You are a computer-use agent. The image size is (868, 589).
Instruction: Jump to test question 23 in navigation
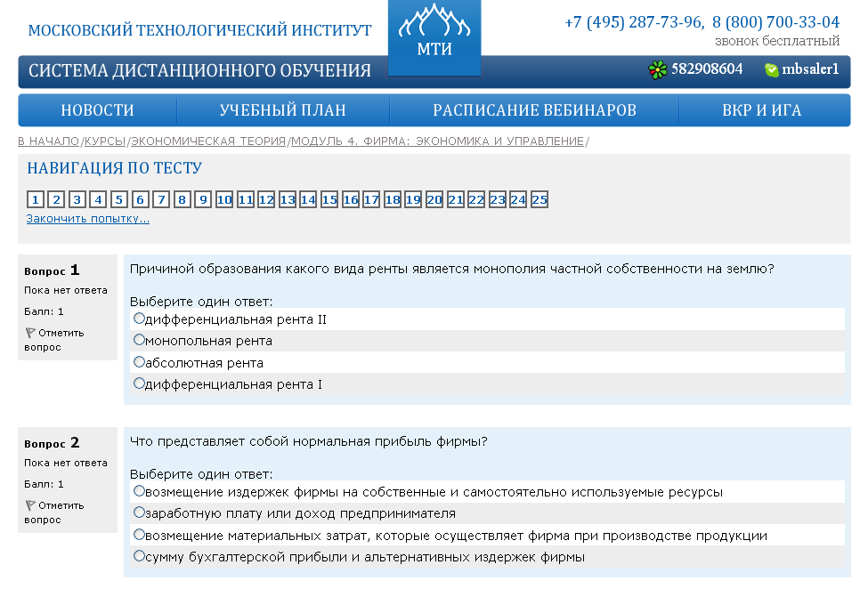(x=497, y=199)
